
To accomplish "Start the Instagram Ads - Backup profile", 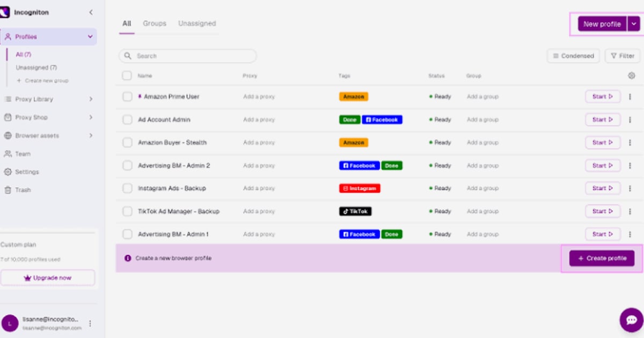I will [603, 188].
